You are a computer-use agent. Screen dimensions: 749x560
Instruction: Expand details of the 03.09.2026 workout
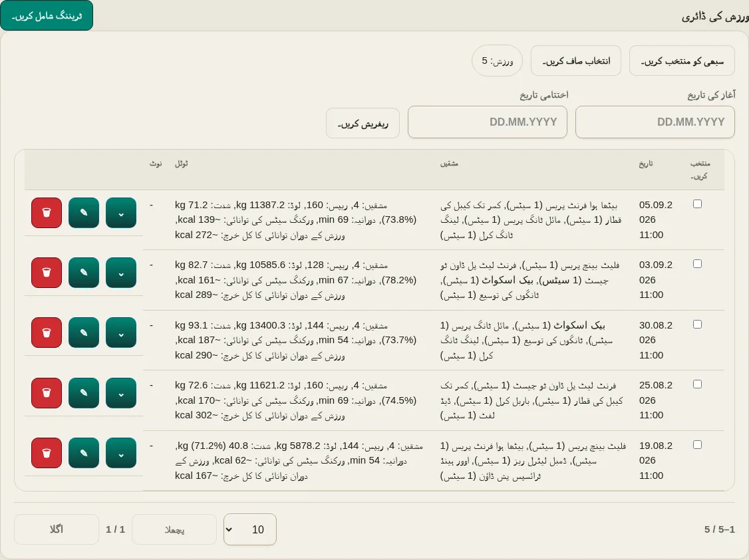click(121, 273)
